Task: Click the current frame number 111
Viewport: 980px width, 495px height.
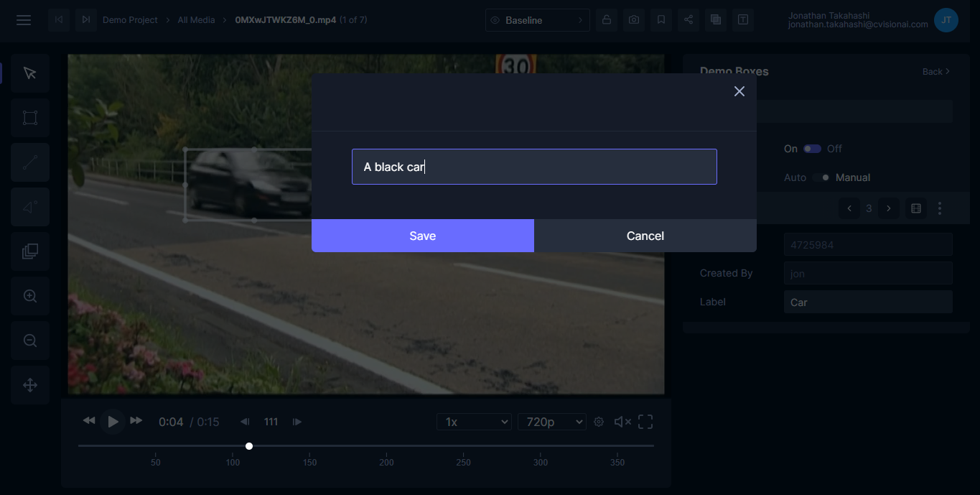Action: (271, 422)
